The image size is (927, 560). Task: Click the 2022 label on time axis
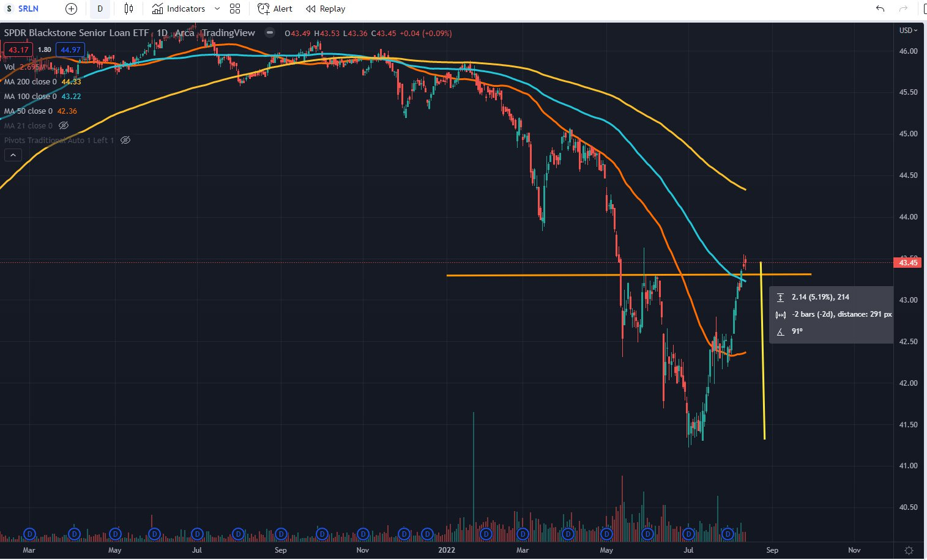[447, 550]
